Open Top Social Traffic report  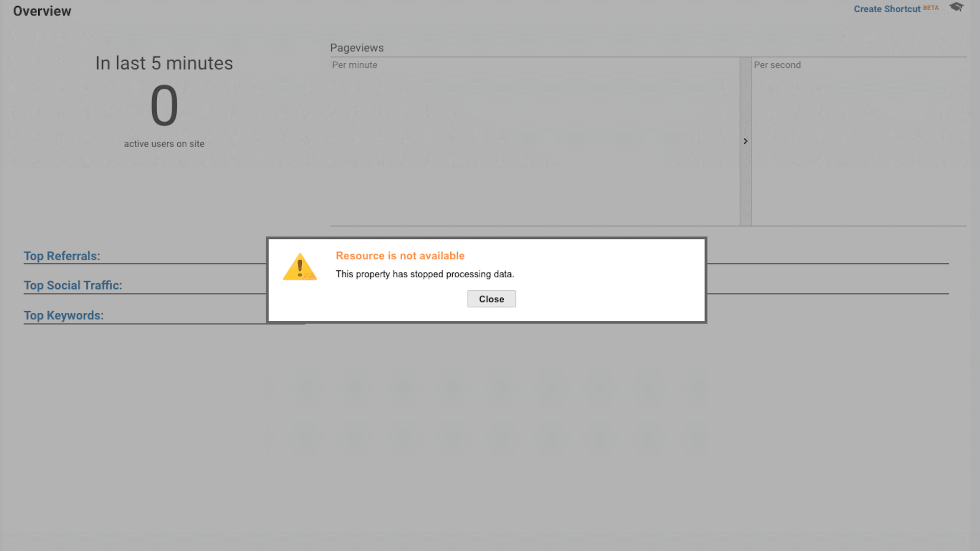(72, 285)
